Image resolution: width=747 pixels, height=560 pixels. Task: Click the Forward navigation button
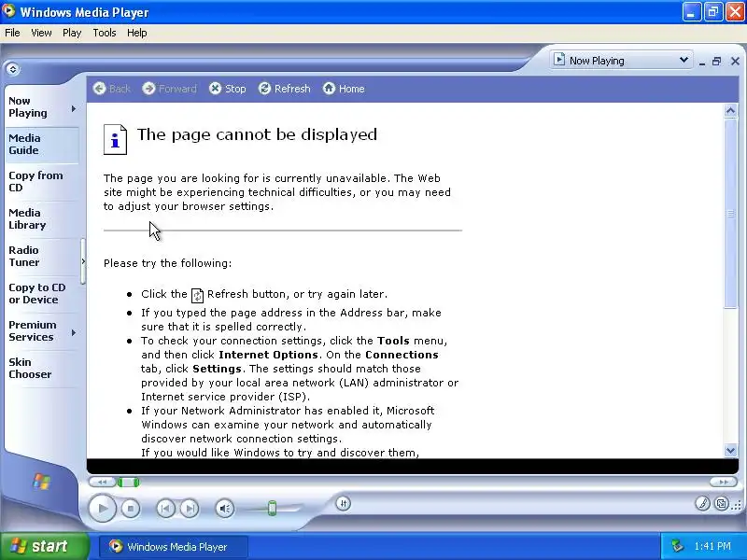tap(170, 89)
